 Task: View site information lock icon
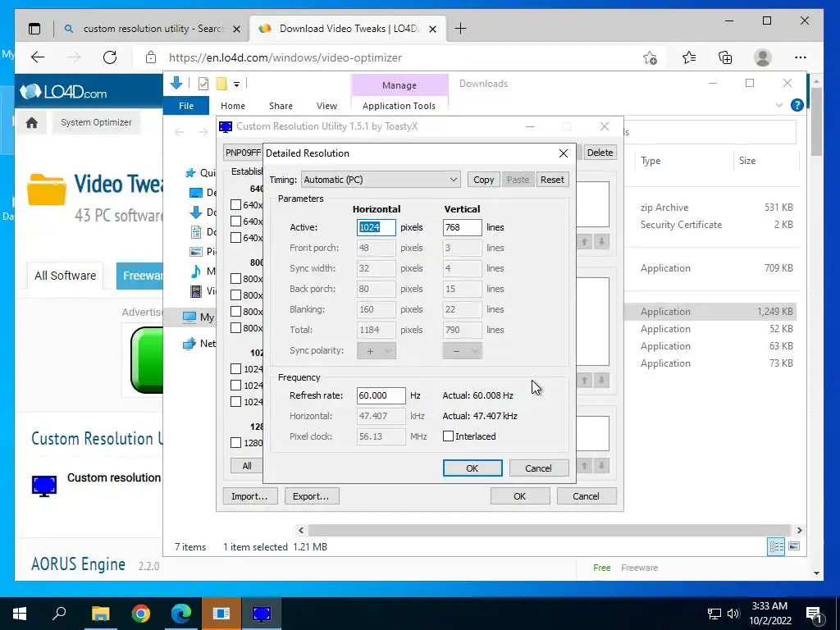[151, 57]
